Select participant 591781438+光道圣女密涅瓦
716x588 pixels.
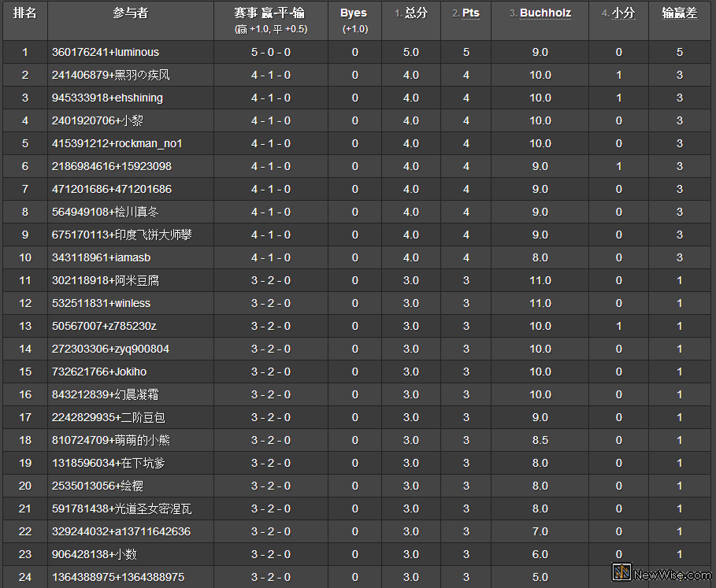click(122, 508)
